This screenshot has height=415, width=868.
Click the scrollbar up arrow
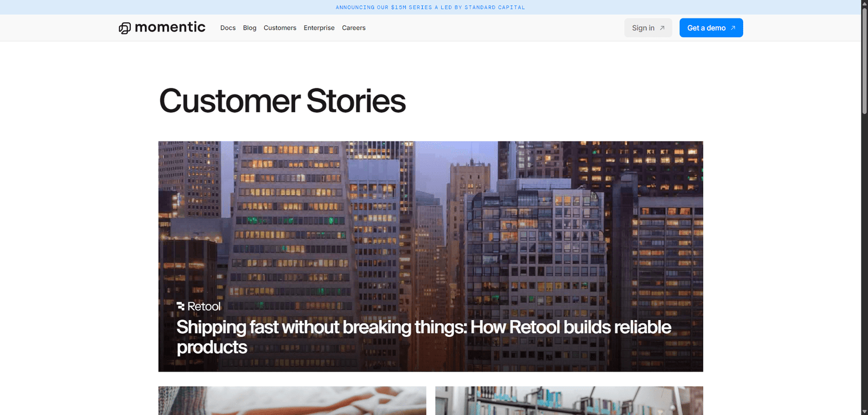point(864,4)
